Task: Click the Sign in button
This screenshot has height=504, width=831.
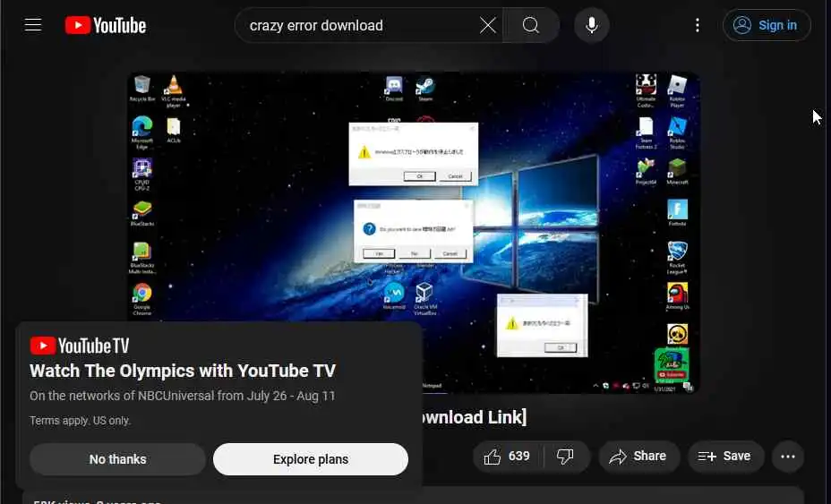Action: 767,25
